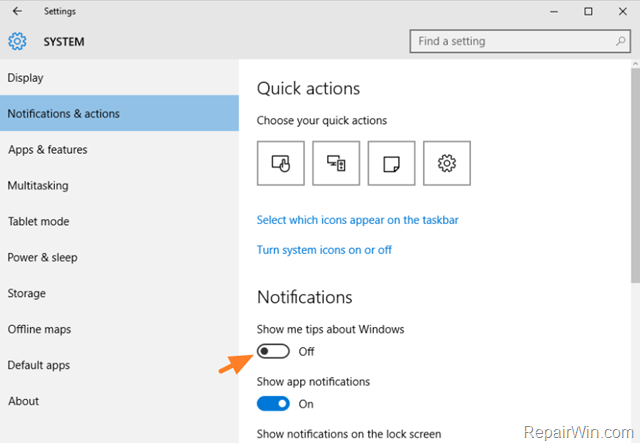This screenshot has height=443, width=640.
Task: Open Power & sleep settings
Action: pos(119,257)
